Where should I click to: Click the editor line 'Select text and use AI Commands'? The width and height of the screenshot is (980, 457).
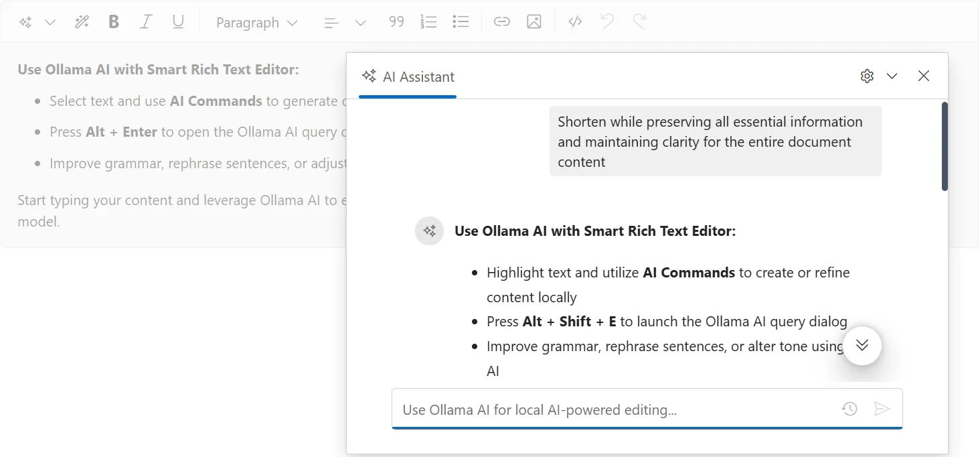tap(197, 101)
